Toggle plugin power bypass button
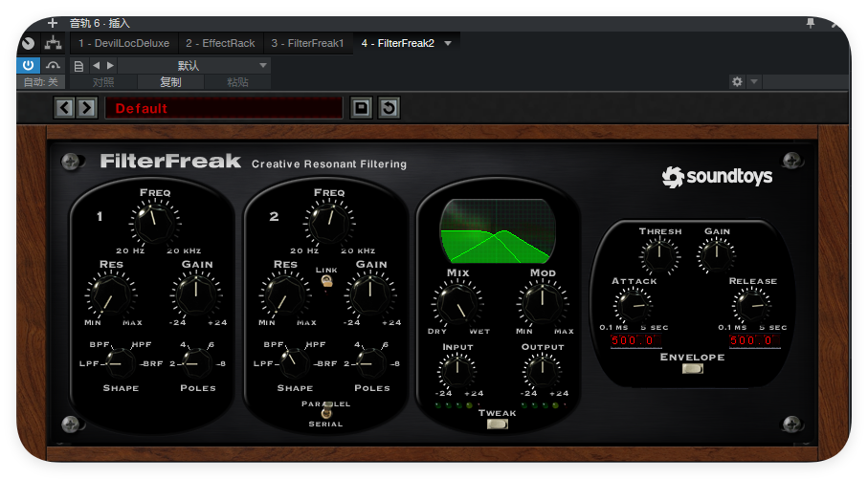 click(29, 65)
